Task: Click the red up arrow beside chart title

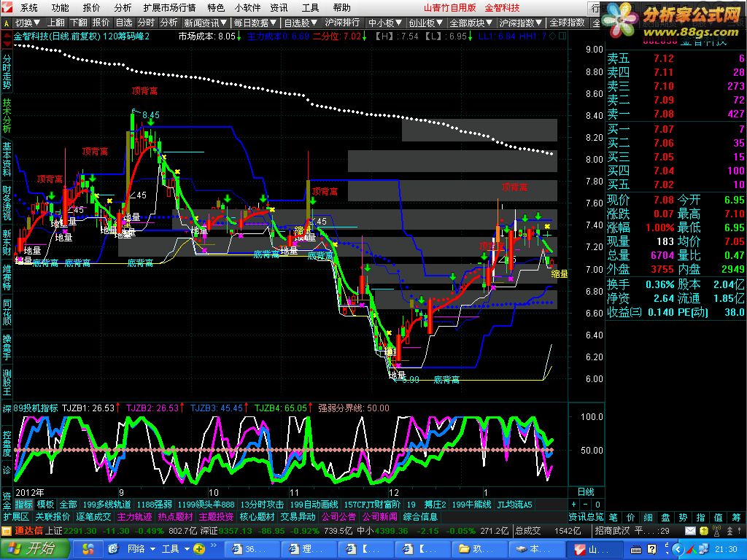Action: (7, 36)
